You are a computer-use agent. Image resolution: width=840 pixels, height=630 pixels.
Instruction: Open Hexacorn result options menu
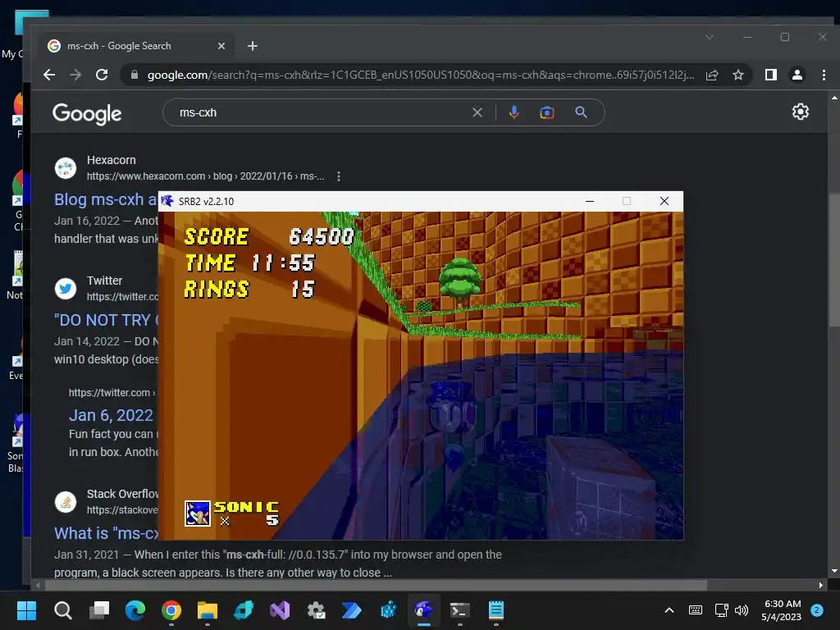click(x=339, y=176)
